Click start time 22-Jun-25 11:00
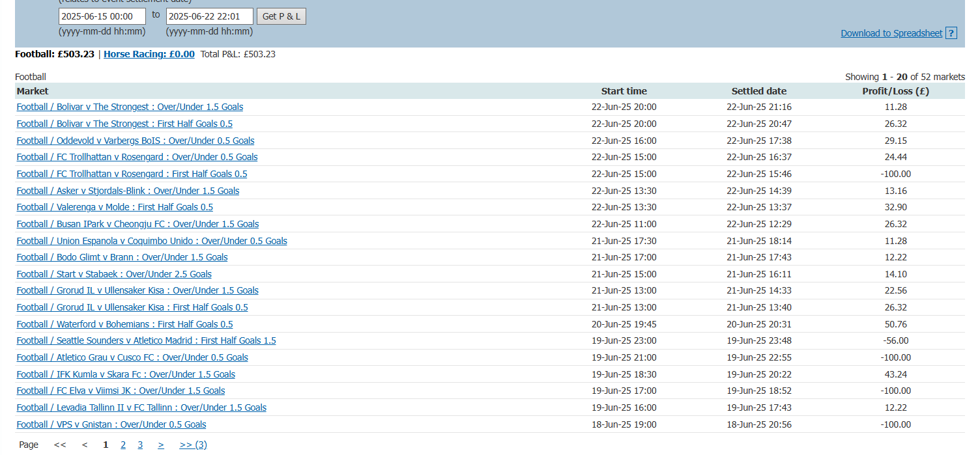The width and height of the screenshot is (980, 455). click(624, 224)
